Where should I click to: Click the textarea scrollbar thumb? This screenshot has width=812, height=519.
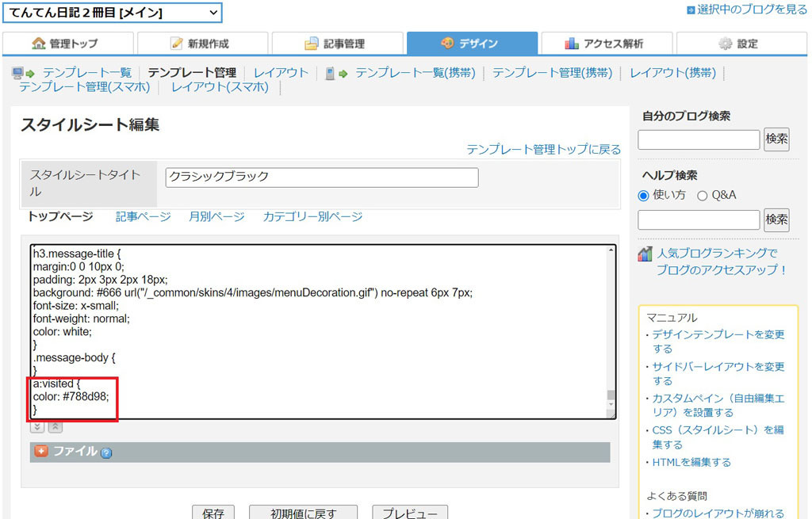click(611, 395)
